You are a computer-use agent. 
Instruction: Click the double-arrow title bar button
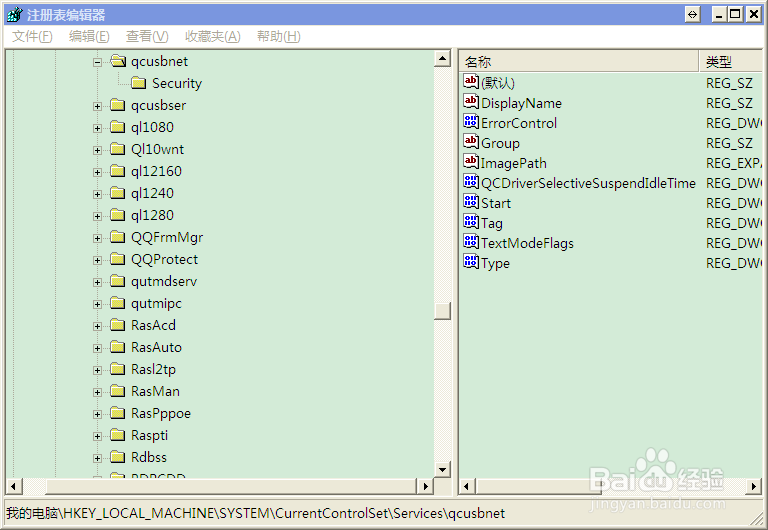[x=692, y=15]
